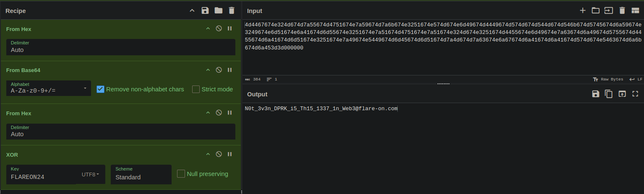Open the Base64 Alphabet dropdown
This screenshot has width=644, height=194.
[x=49, y=88]
